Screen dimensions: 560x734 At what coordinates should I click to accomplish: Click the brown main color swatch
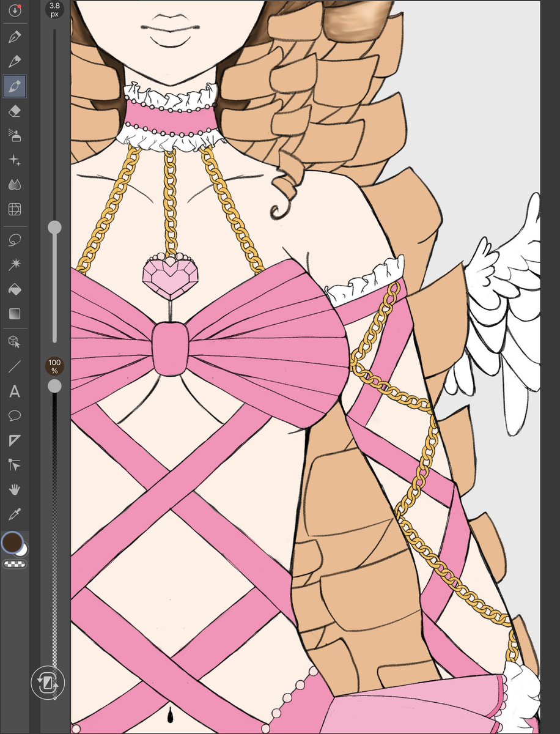tap(12, 542)
